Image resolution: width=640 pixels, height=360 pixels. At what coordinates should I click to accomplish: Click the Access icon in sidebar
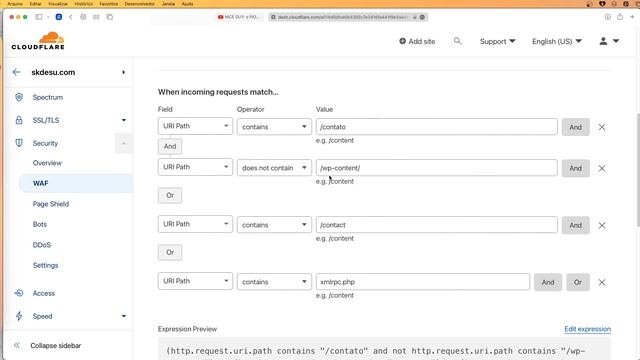[19, 293]
